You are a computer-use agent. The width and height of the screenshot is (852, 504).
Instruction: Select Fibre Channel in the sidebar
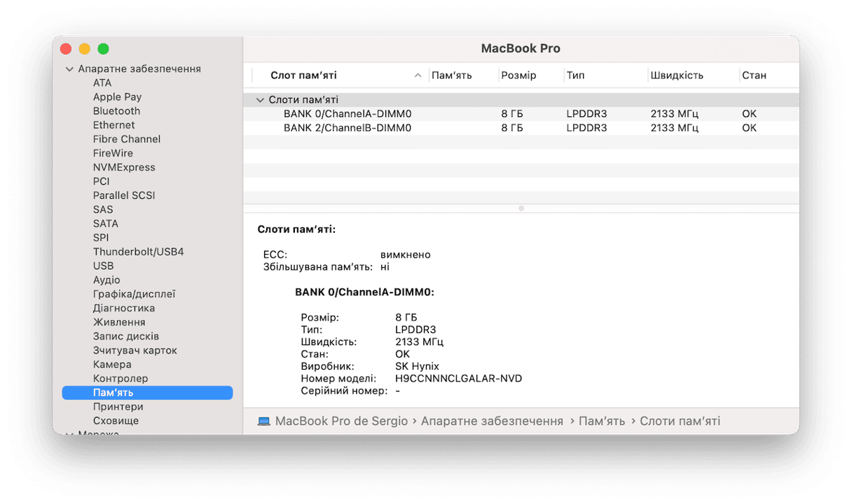127,139
